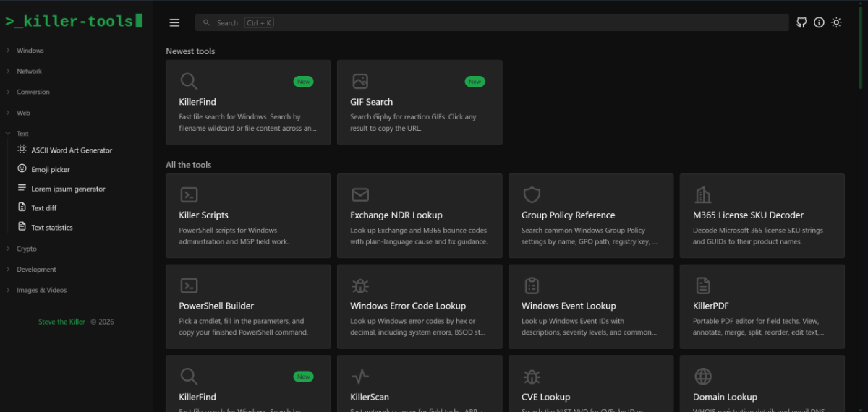Screen dimensions: 868x412
Task: Open ASCII Word Art Generator tool
Action: click(x=72, y=150)
